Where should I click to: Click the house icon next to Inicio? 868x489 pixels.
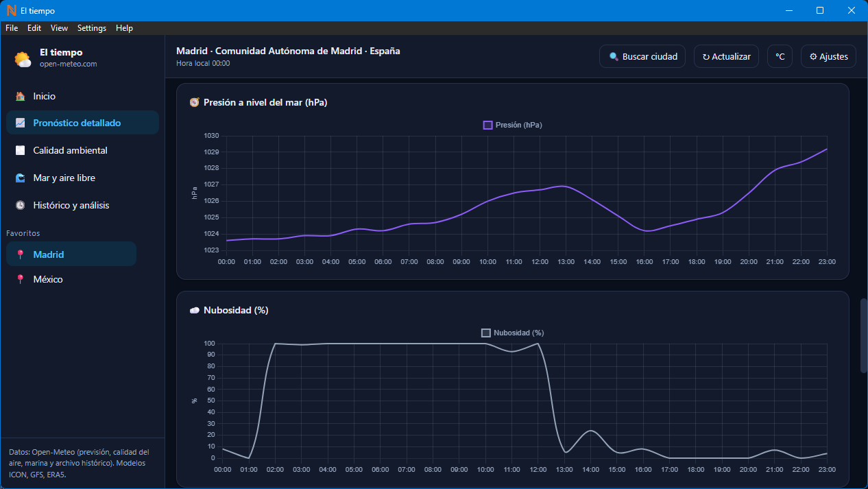(x=21, y=97)
